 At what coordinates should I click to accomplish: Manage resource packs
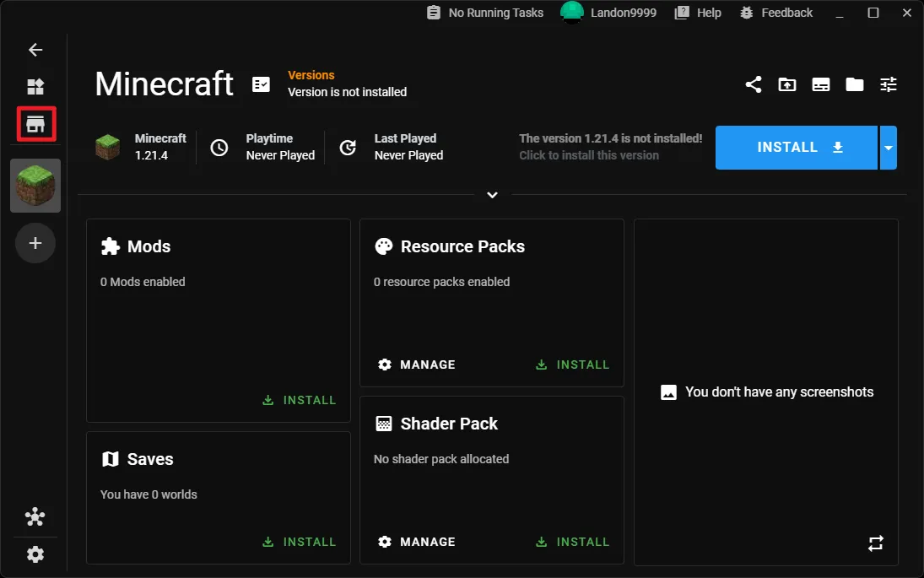pos(417,365)
